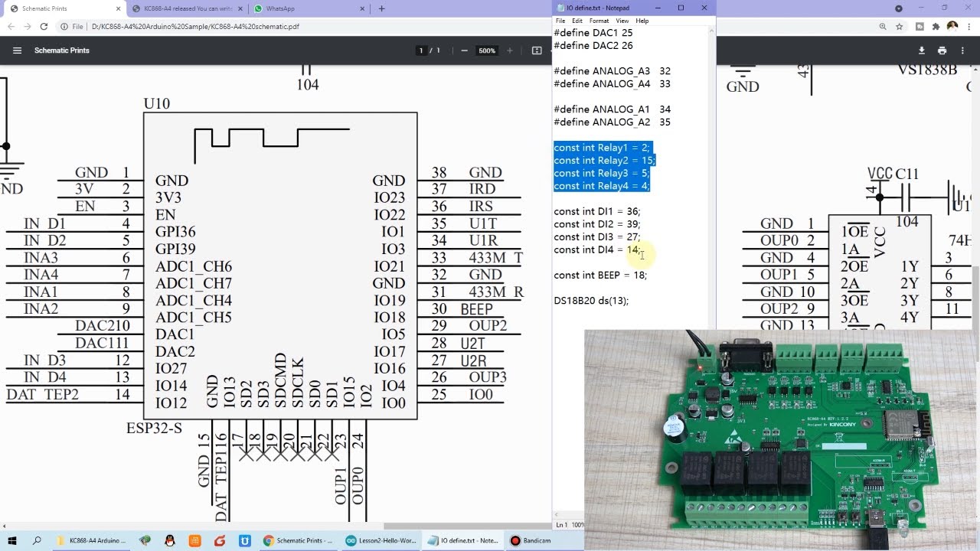The width and height of the screenshot is (980, 551).
Task: Open Lesson2-Hello-World Arduino taskbar window
Action: pos(381,540)
